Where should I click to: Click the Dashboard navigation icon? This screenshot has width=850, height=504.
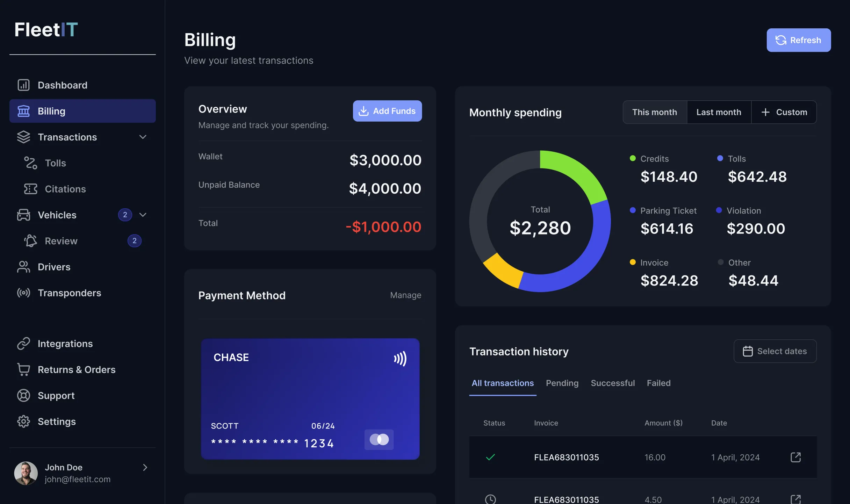click(23, 85)
